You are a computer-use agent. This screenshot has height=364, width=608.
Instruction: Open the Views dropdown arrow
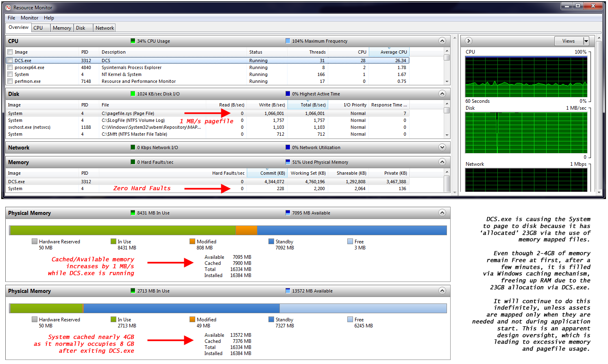586,41
